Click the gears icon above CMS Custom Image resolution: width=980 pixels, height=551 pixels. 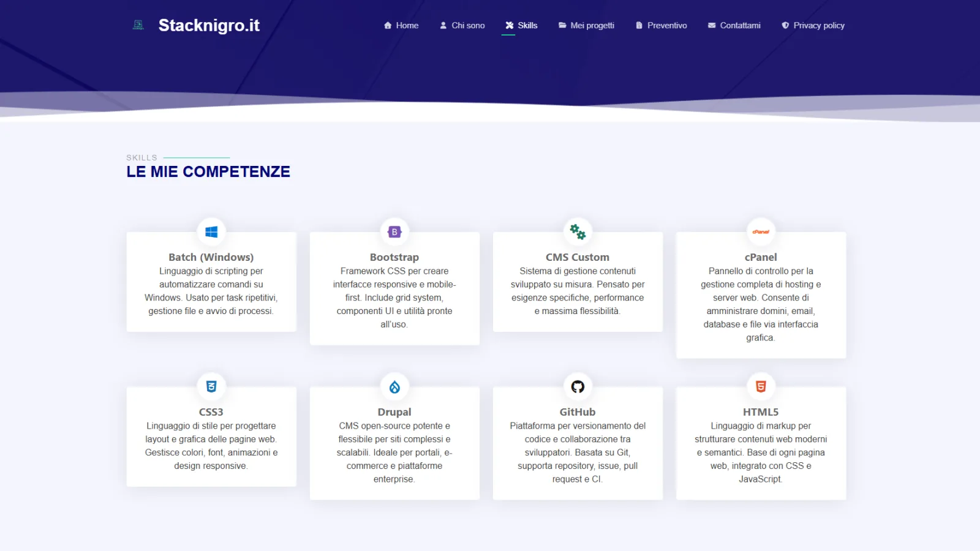(578, 231)
